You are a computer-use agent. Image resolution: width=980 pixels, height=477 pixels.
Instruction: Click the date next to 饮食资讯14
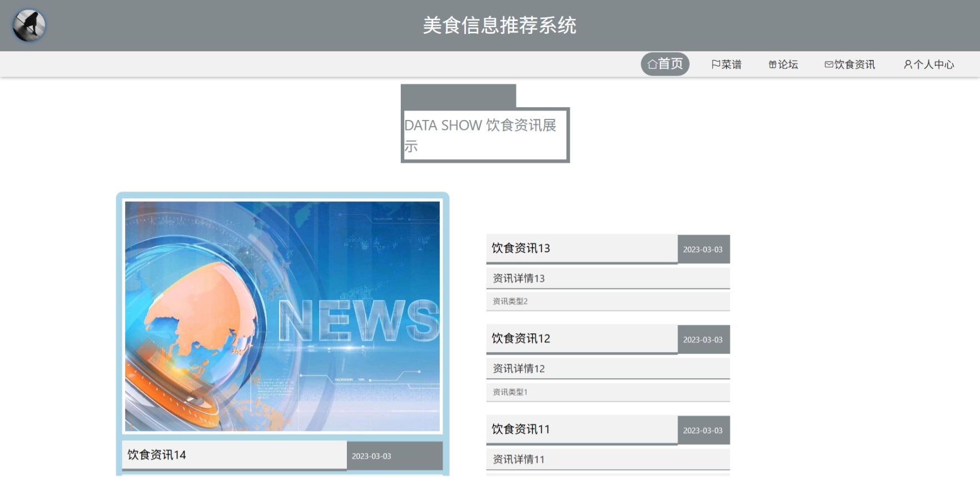(x=371, y=456)
